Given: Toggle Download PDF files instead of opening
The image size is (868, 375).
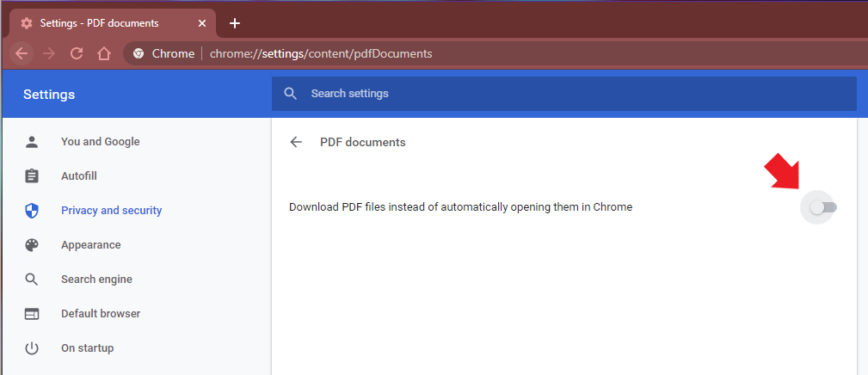Looking at the screenshot, I should pyautogui.click(x=824, y=207).
